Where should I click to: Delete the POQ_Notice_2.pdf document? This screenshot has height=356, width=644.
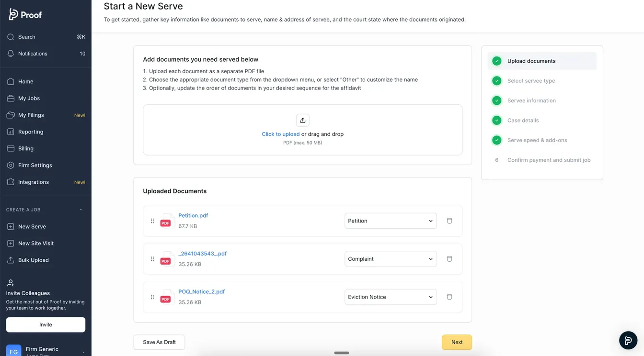coord(449,297)
